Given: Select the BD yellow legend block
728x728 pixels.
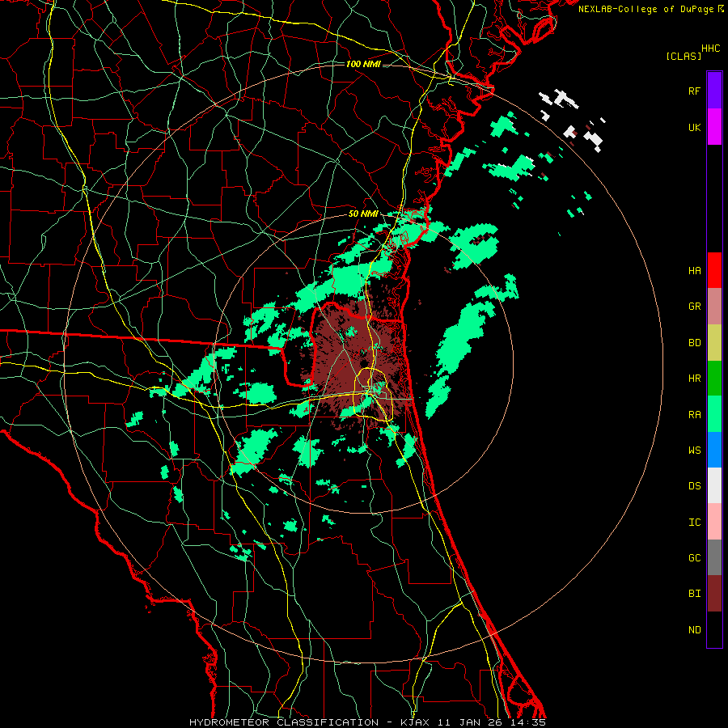Looking at the screenshot, I should click(x=714, y=343).
